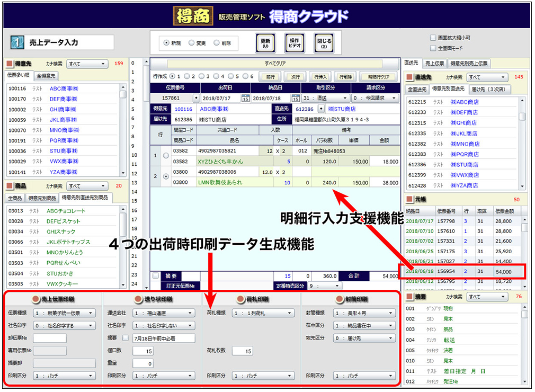Open 得意先 カナ検索 dropdown
Screen dimensions: 535x392
(x=87, y=64)
